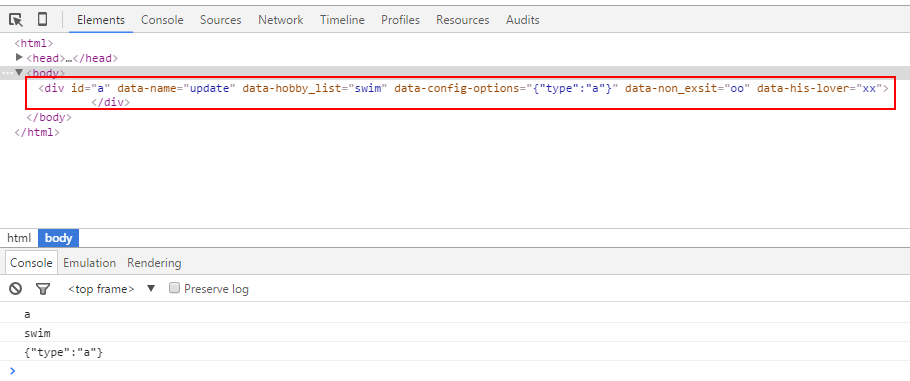
Task: Open the top frame dropdown
Action: [111, 289]
